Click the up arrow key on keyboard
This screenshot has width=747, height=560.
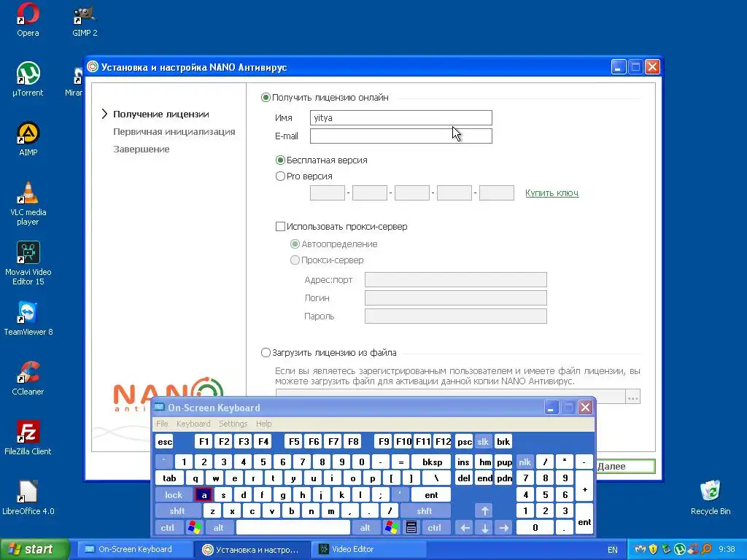tap(484, 511)
